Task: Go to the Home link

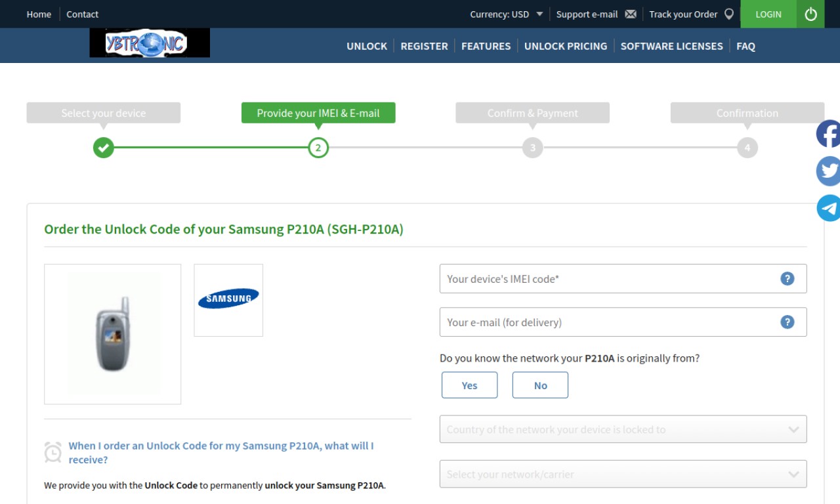Action: [x=39, y=14]
